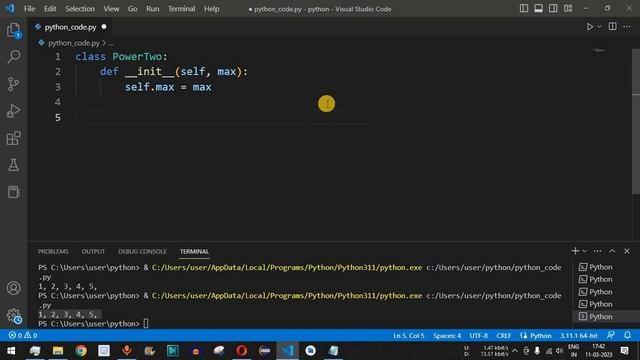The image size is (640, 360).
Task: Open the Testing flask view
Action: 13,165
